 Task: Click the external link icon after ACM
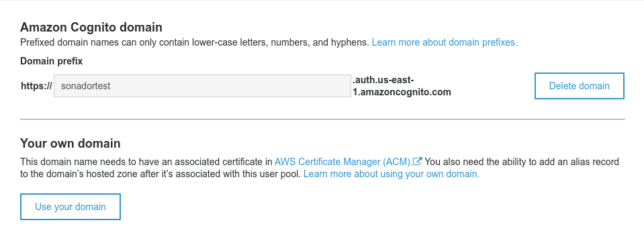click(x=418, y=161)
